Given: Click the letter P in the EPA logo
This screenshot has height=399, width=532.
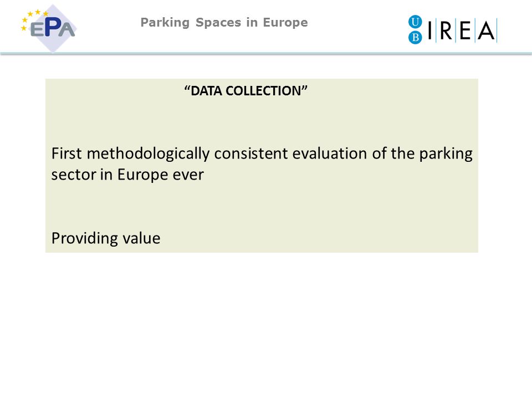Looking at the screenshot, I should click(52, 28).
